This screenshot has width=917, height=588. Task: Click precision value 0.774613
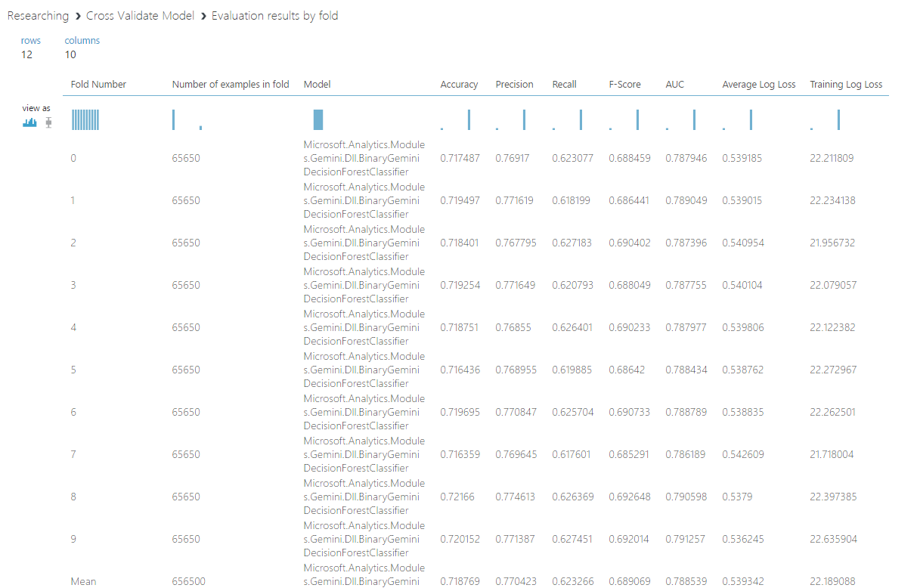[x=515, y=497]
